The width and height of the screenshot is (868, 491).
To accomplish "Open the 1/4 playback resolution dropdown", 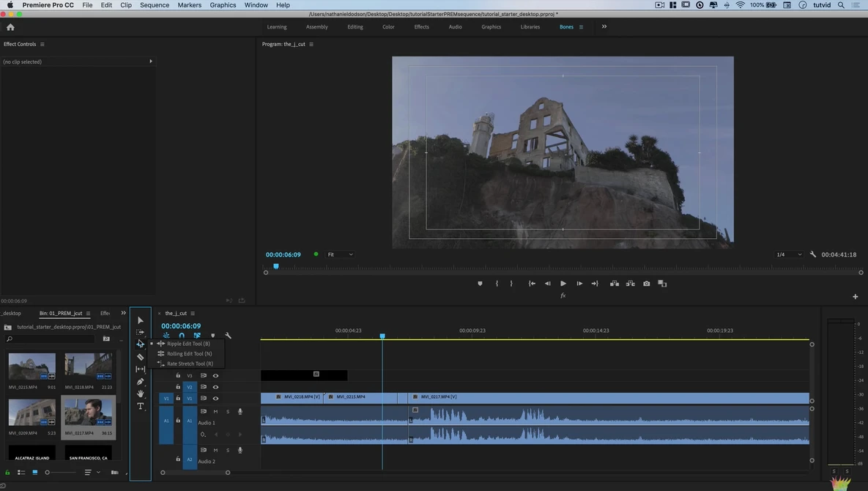I will [x=789, y=254].
